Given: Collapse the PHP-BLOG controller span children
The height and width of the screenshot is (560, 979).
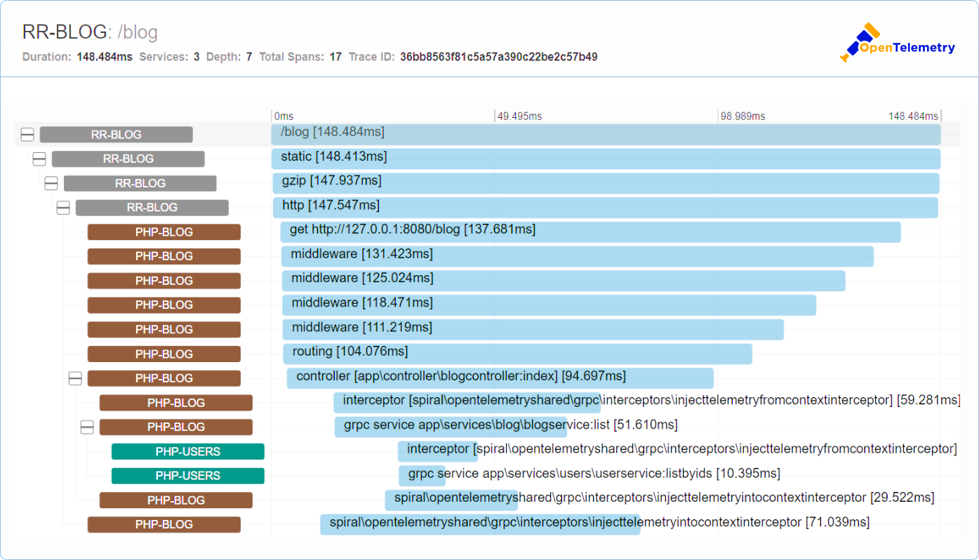Looking at the screenshot, I should (x=75, y=378).
